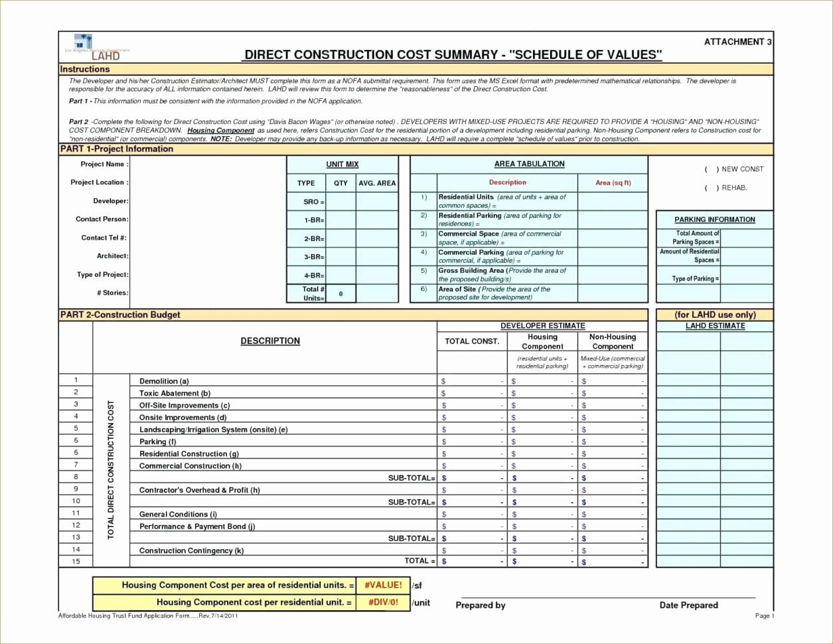833x644 pixels.
Task: Click the Residential Units area cell
Action: pyautogui.click(x=612, y=201)
